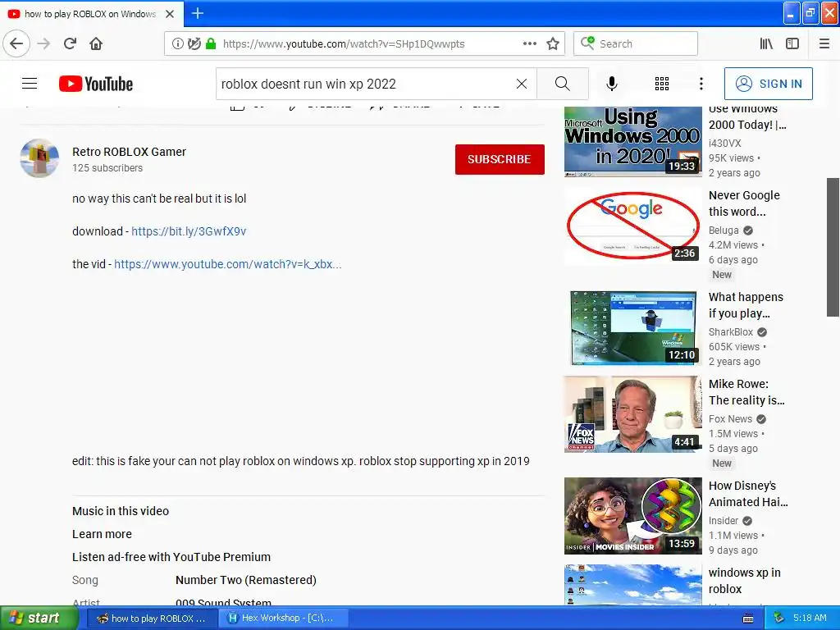Click the '125 subscribers' text
Viewport: 840px width, 630px height.
107,167
